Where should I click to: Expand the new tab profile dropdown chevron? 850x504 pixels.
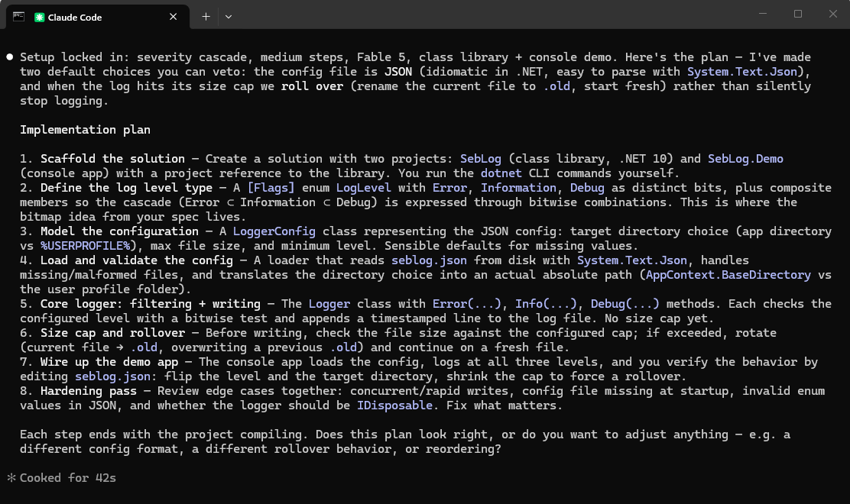click(229, 17)
